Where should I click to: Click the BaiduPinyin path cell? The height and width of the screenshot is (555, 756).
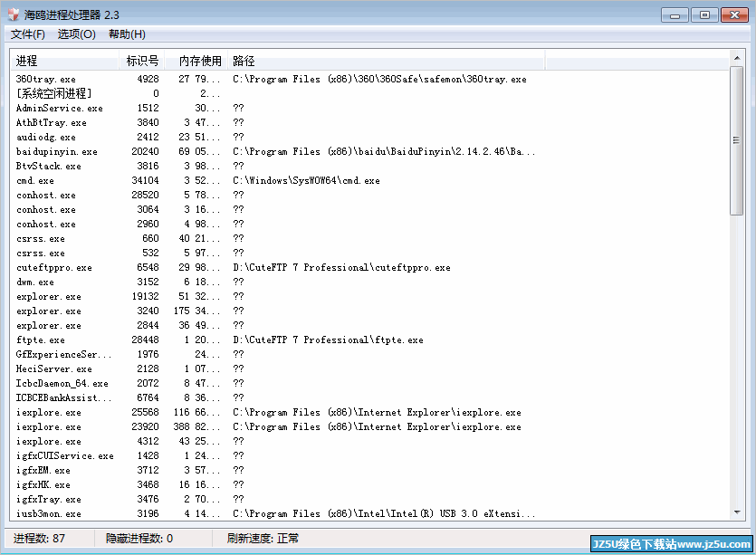(x=384, y=151)
